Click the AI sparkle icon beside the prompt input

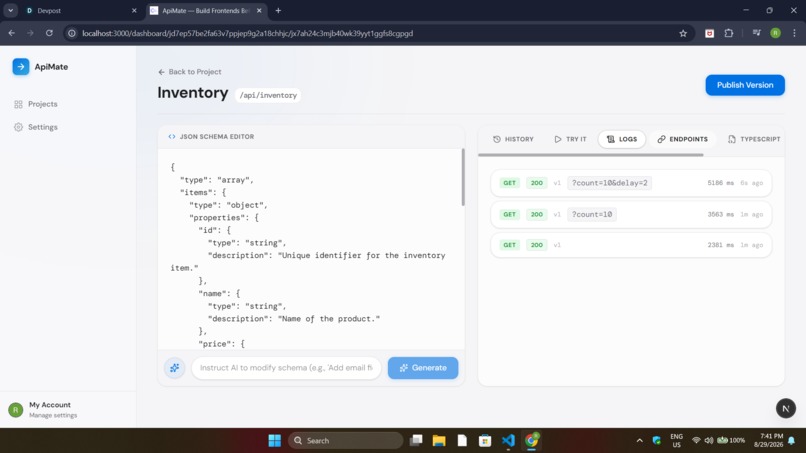[x=175, y=368]
